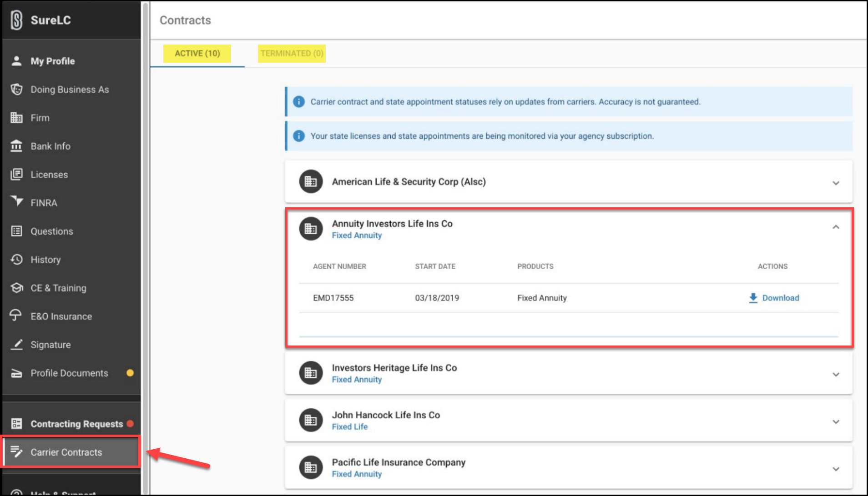The width and height of the screenshot is (868, 496).
Task: Click the SureLC brand name
Action: click(50, 20)
